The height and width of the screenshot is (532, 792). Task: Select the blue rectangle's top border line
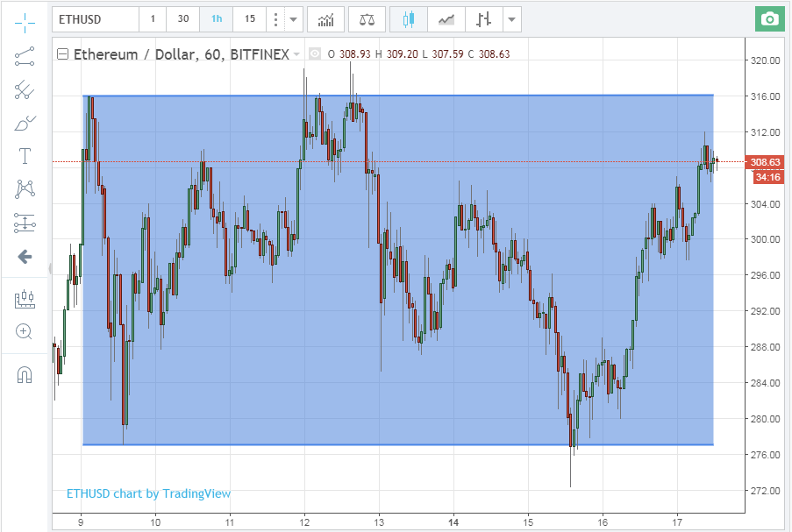398,96
